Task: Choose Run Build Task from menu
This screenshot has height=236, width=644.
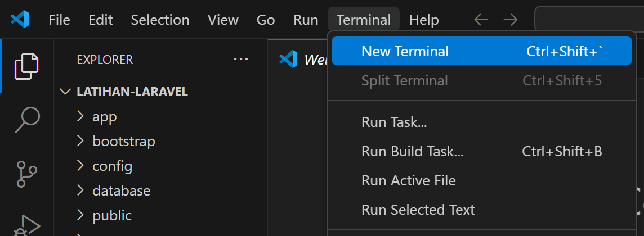Action: coord(412,151)
